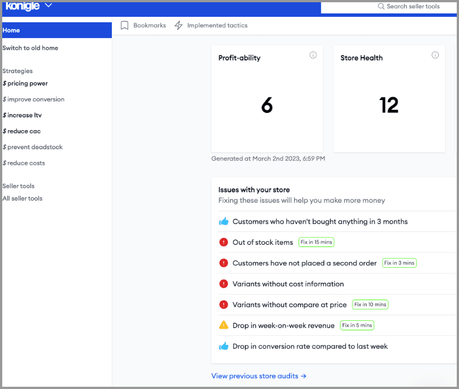Open Drop in week-on-week revenue issue
The width and height of the screenshot is (459, 389).
point(283,326)
